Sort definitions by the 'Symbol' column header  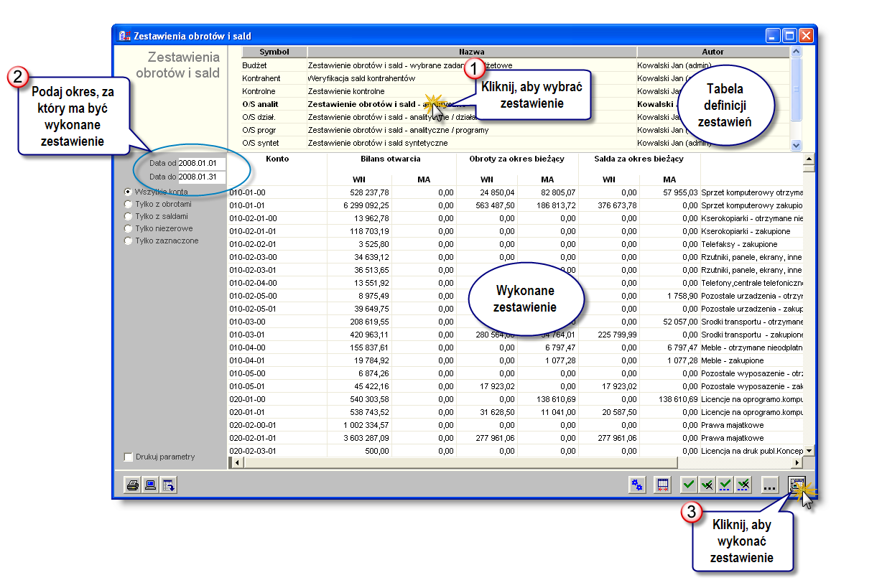274,52
